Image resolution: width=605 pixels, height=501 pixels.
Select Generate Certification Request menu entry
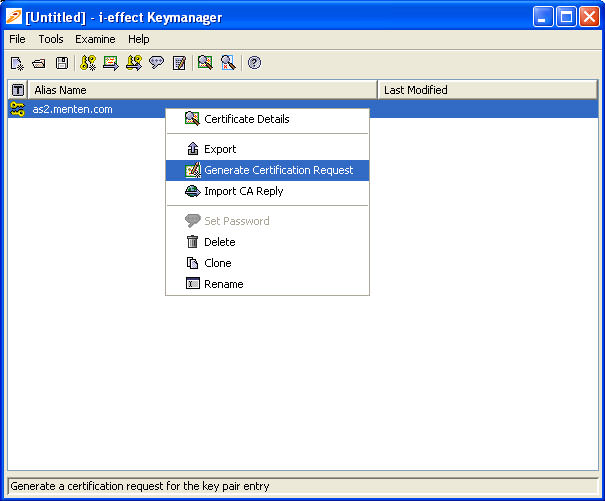(x=278, y=170)
